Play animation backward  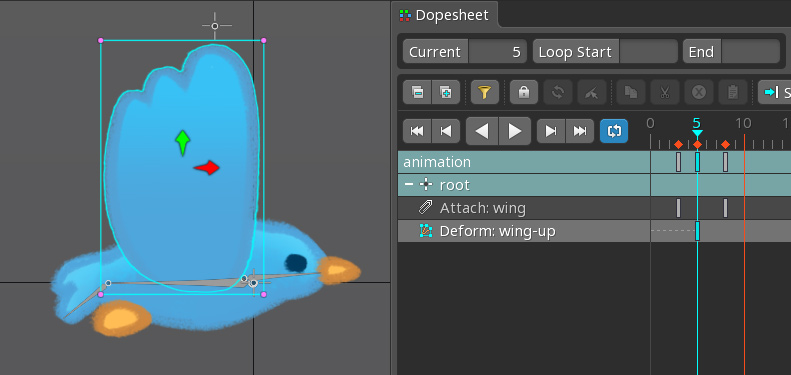click(482, 131)
